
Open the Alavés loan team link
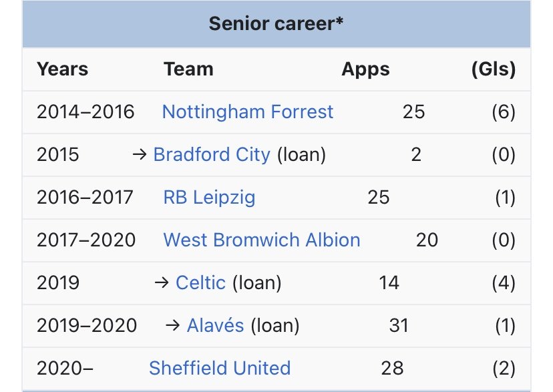coord(216,325)
